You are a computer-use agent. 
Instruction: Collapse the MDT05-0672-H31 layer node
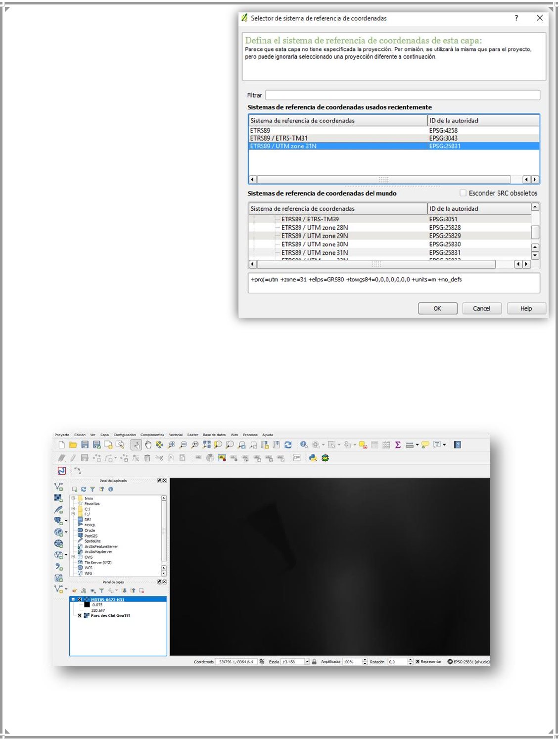pyautogui.click(x=73, y=599)
